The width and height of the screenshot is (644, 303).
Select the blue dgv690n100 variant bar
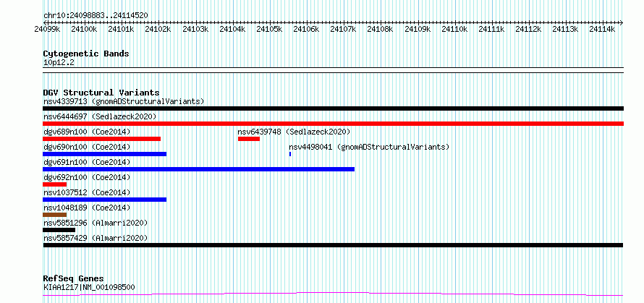pos(105,154)
